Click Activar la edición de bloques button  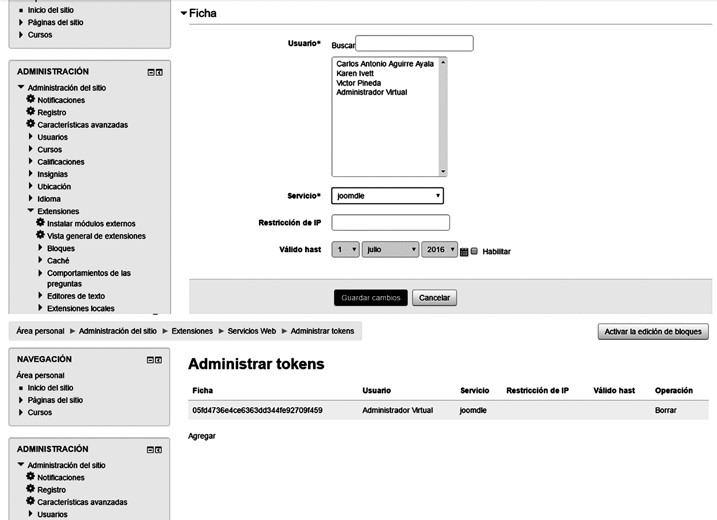click(x=653, y=332)
